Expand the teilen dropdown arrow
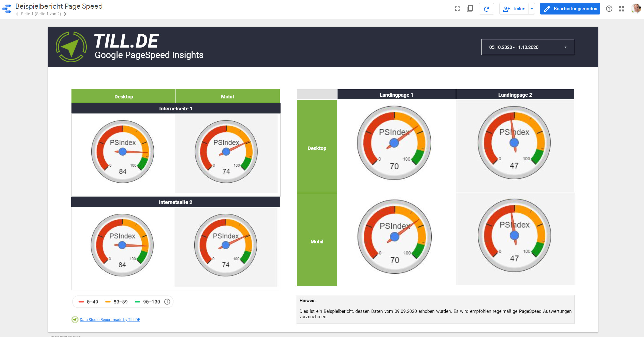644x337 pixels. tap(532, 9)
